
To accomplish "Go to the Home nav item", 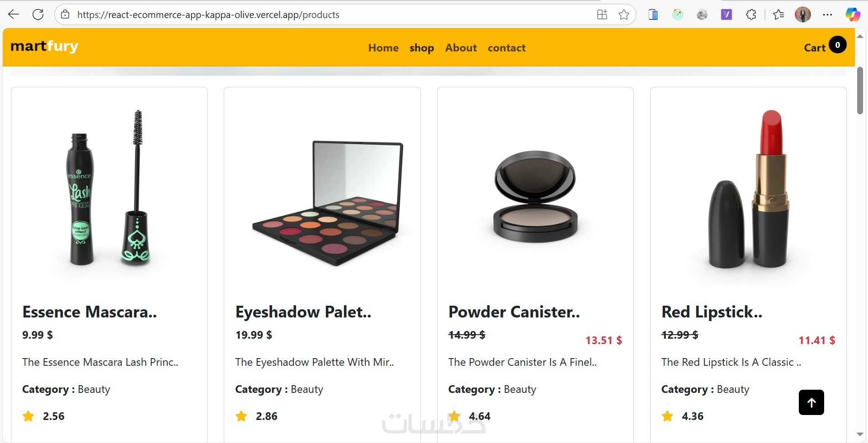I will click(383, 48).
